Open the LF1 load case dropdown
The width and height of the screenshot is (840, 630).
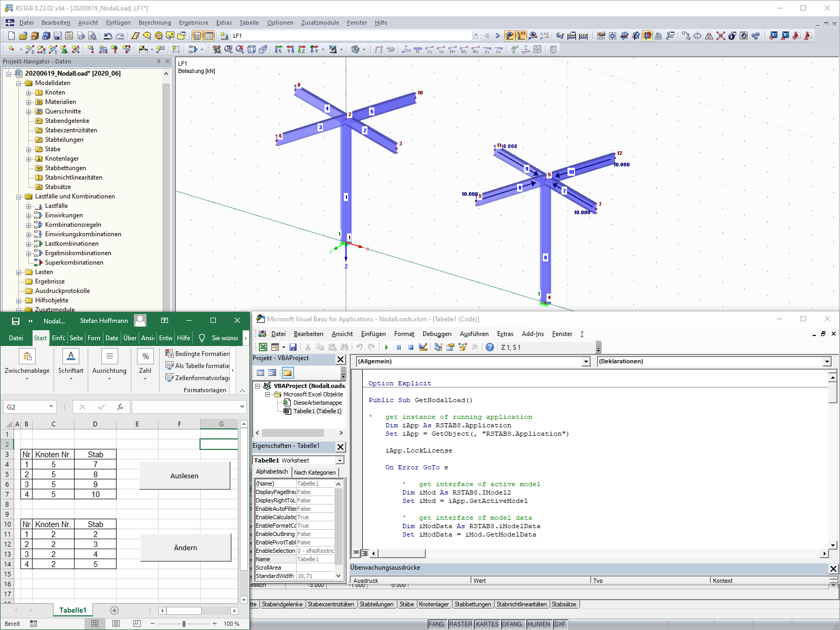(476, 36)
